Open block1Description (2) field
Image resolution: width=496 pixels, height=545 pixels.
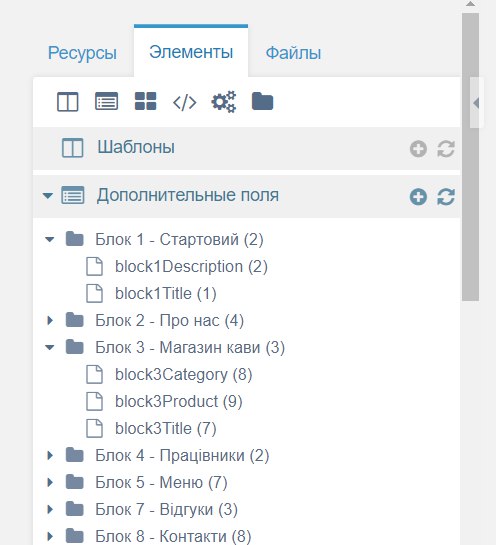pos(191,267)
